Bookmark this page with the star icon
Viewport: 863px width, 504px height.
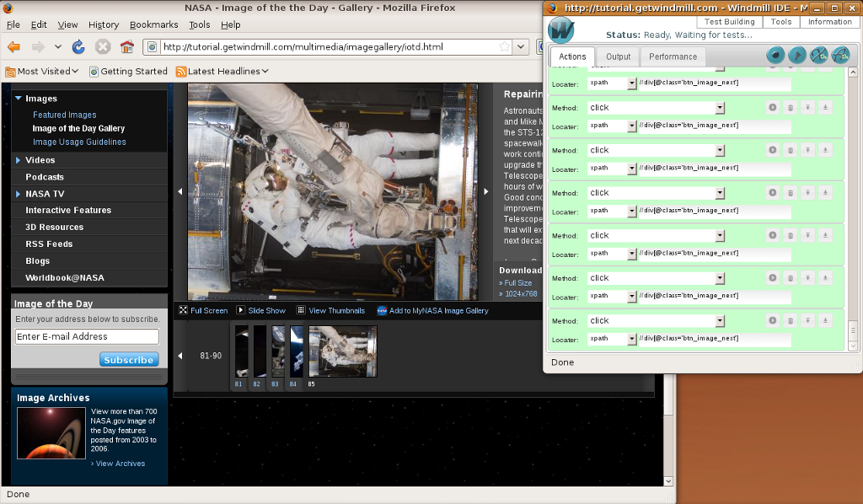504,46
